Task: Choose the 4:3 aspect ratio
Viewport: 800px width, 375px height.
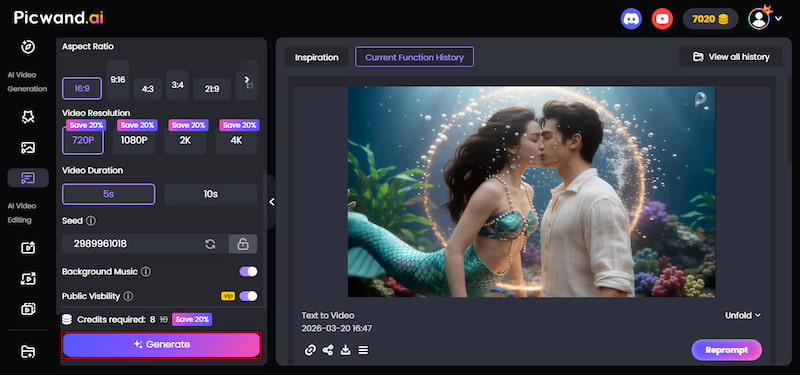Action: [x=148, y=89]
